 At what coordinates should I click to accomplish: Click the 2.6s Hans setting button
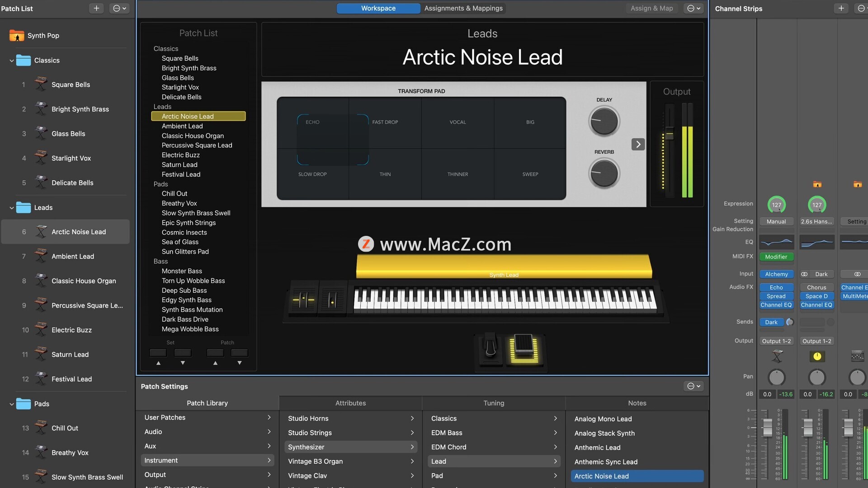point(816,221)
